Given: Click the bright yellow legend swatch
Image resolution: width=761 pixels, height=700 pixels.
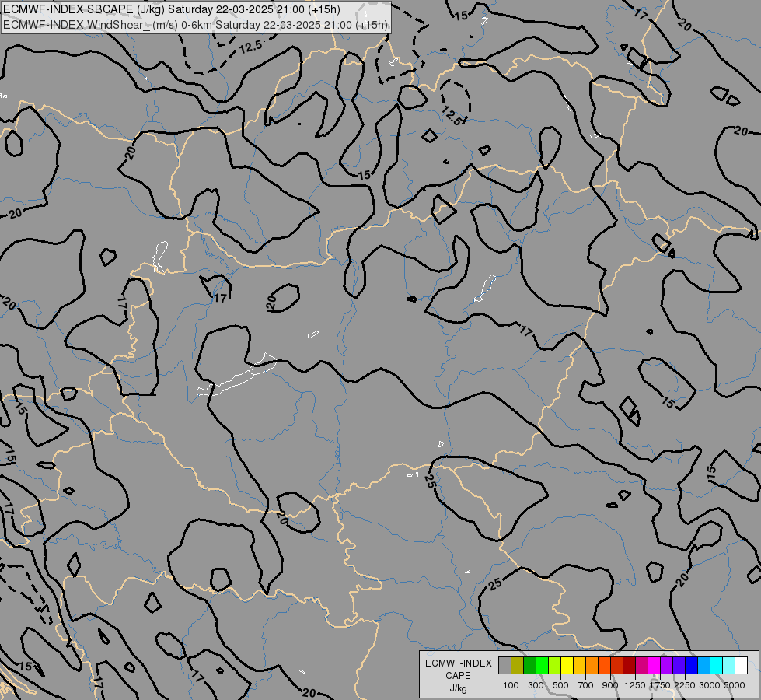Looking at the screenshot, I should [567, 665].
